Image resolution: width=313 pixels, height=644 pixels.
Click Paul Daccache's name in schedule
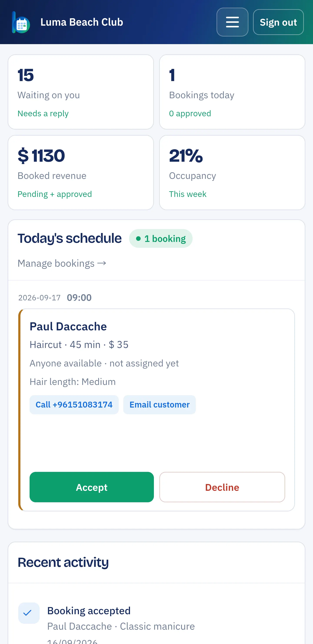pos(68,326)
